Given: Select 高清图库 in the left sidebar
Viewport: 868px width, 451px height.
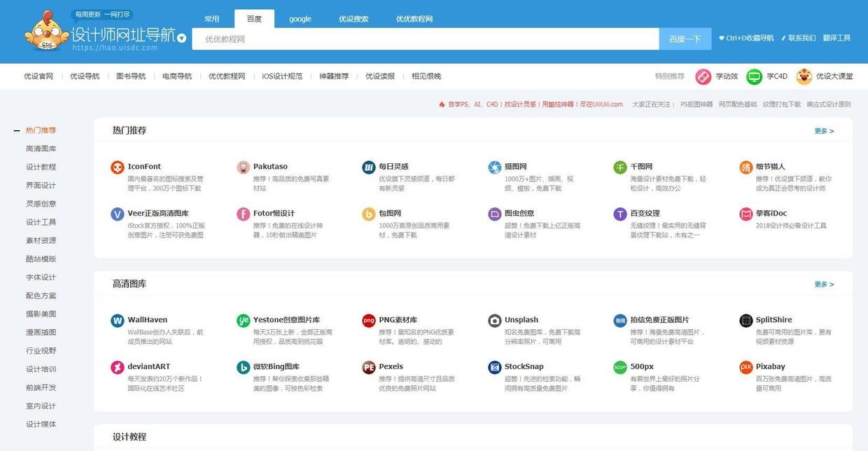Looking at the screenshot, I should tap(41, 149).
